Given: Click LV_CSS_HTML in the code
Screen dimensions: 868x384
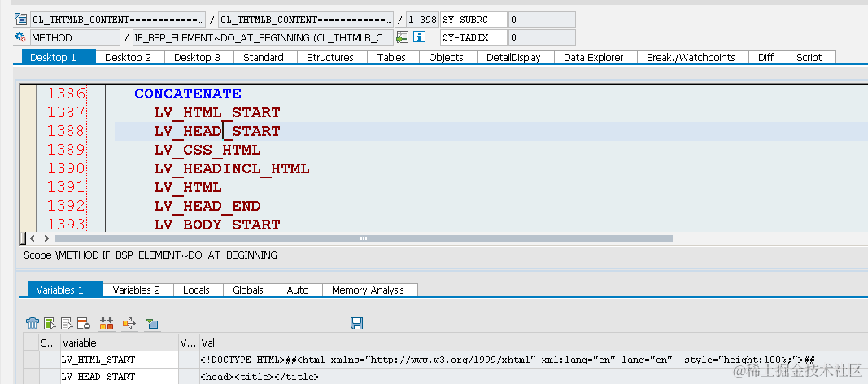Looking at the screenshot, I should click(x=207, y=150).
